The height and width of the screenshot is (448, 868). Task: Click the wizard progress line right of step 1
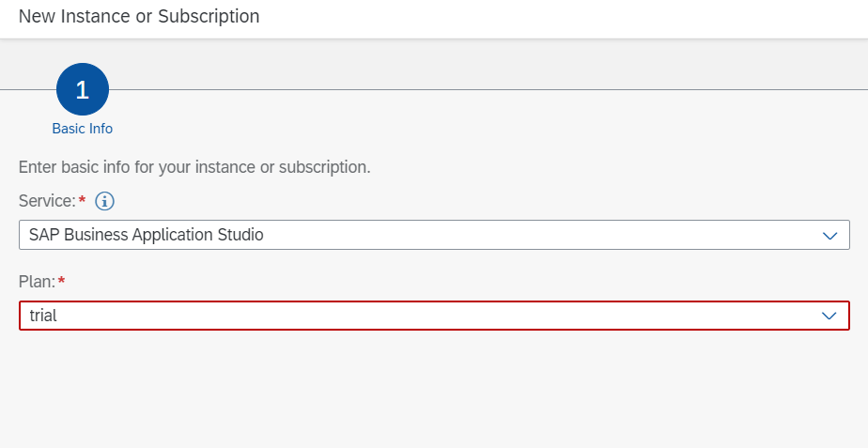point(470,90)
